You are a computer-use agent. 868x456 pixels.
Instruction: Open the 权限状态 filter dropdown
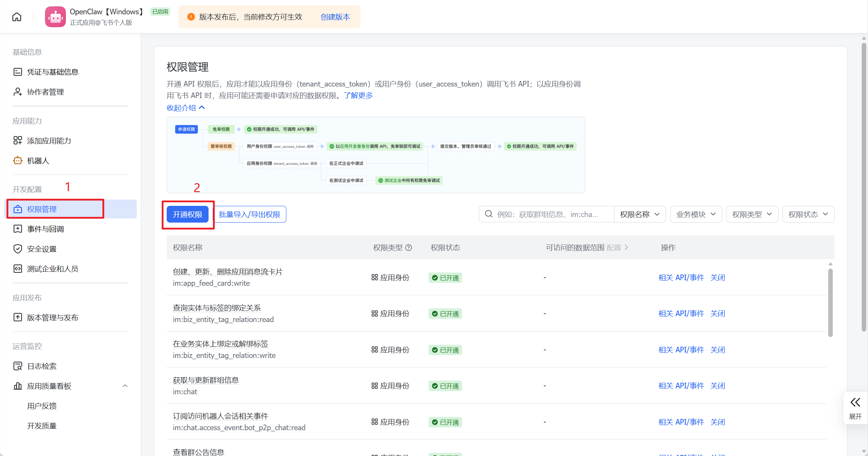[x=808, y=214]
